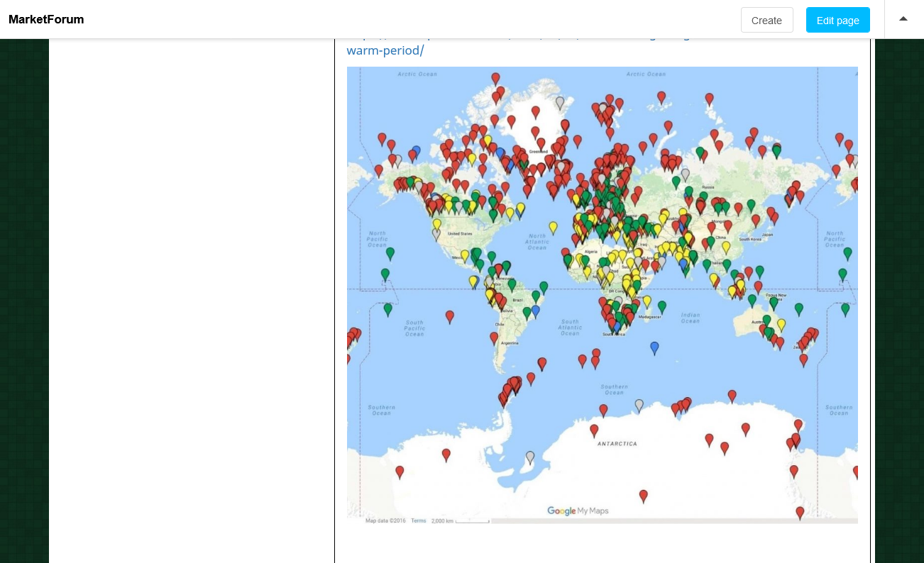
Task: Click the Create button
Action: click(x=766, y=20)
